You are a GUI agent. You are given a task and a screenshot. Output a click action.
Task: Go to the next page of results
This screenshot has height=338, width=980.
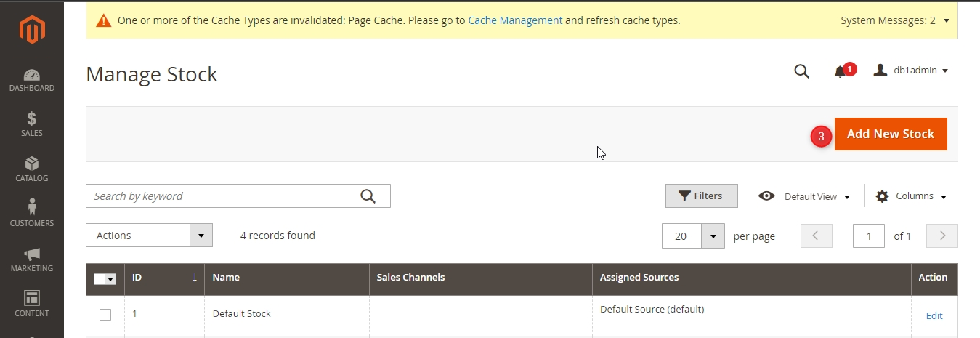[x=942, y=236]
